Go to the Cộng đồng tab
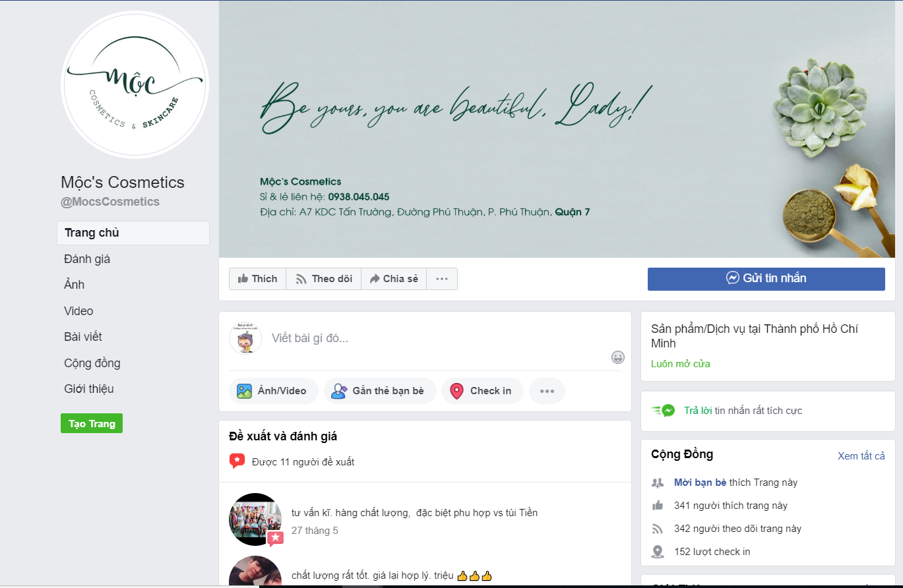Screen dimensions: 903x588 (92, 363)
